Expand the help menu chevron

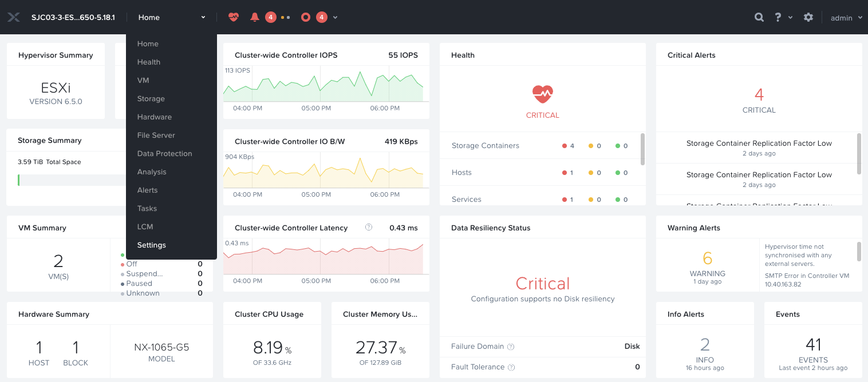791,18
